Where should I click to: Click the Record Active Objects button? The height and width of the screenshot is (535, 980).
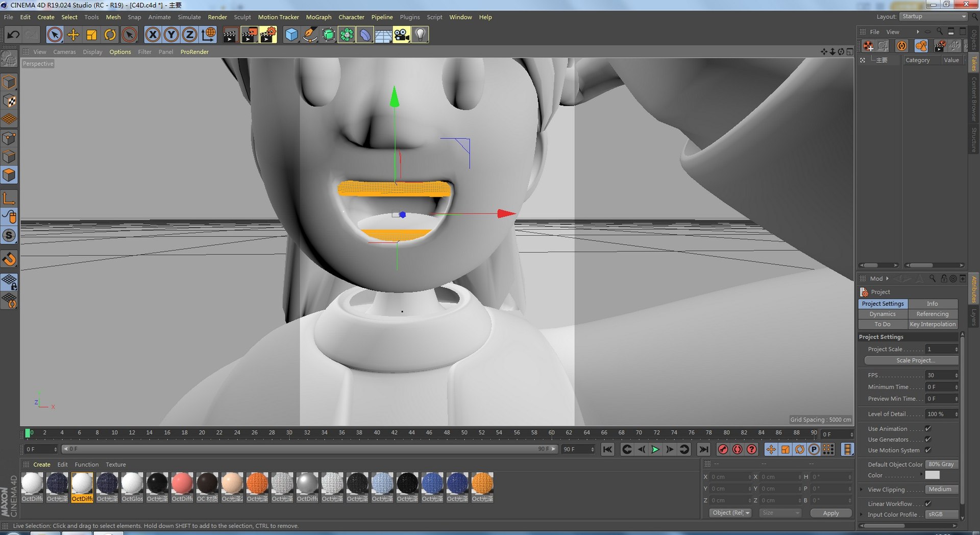[723, 449]
